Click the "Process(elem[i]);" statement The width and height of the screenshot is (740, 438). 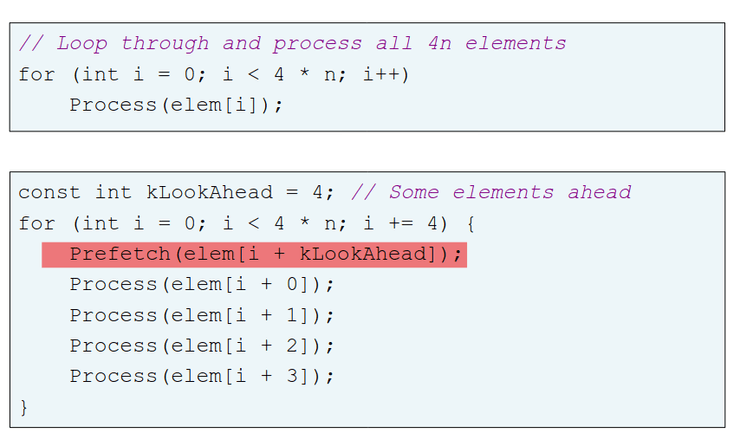(176, 104)
